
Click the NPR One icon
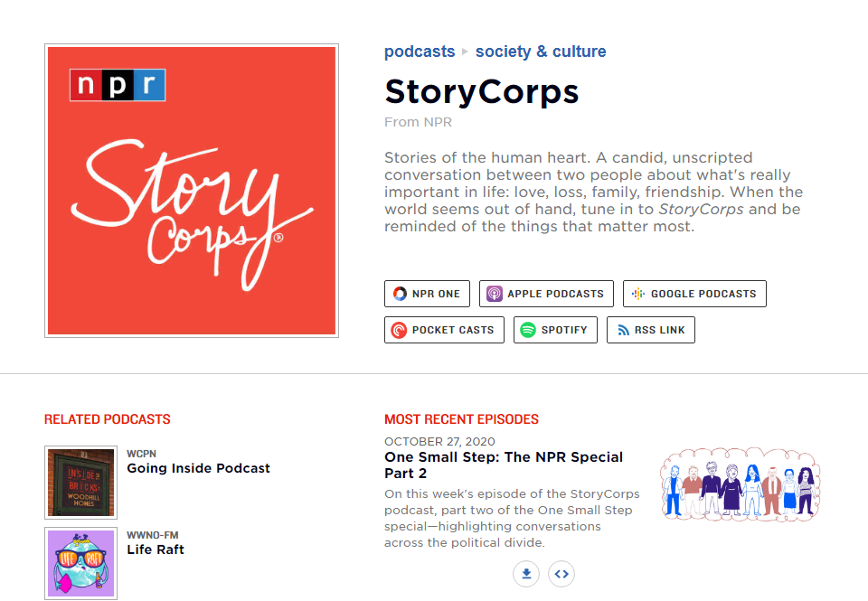[400, 294]
